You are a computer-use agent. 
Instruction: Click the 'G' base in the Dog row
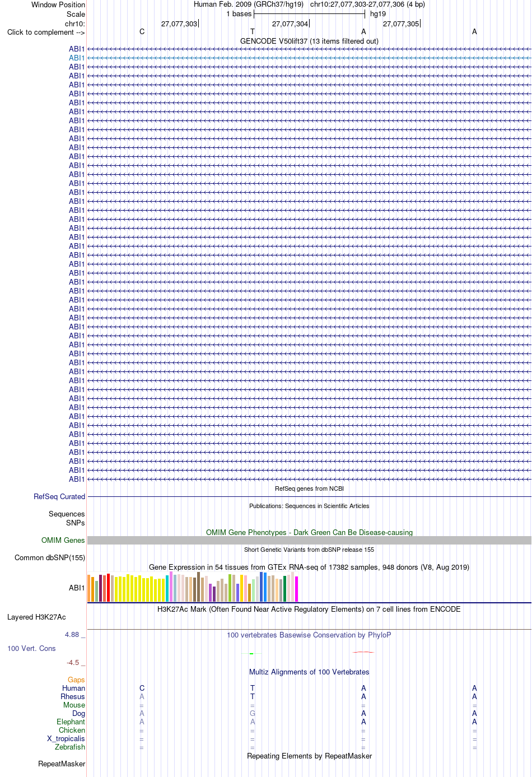click(x=253, y=713)
